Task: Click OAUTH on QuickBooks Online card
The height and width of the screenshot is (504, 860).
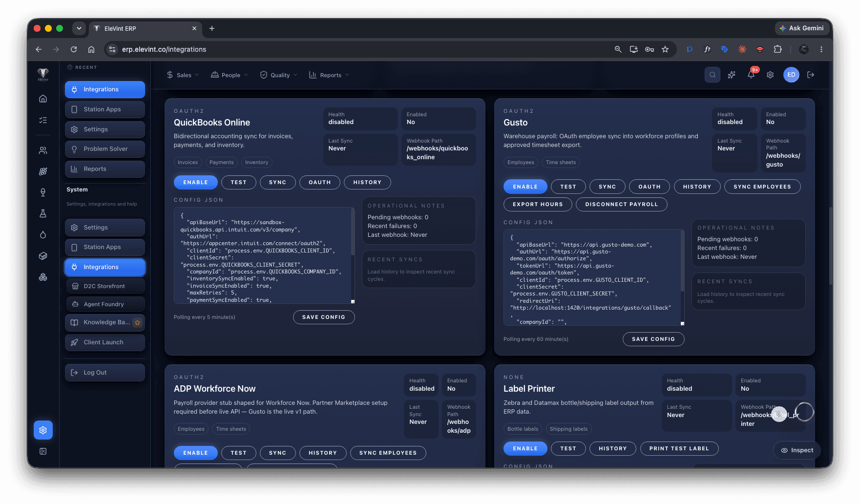Action: click(320, 182)
